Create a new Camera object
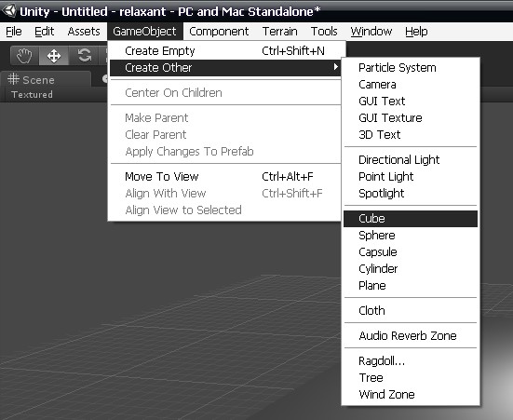Image resolution: width=513 pixels, height=420 pixels. [x=411, y=85]
